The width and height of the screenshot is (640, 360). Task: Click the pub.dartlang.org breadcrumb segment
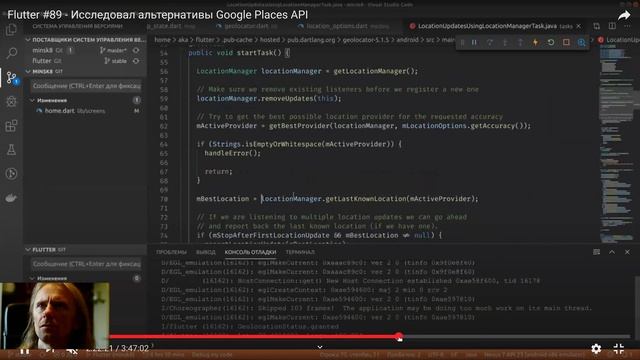pos(311,40)
